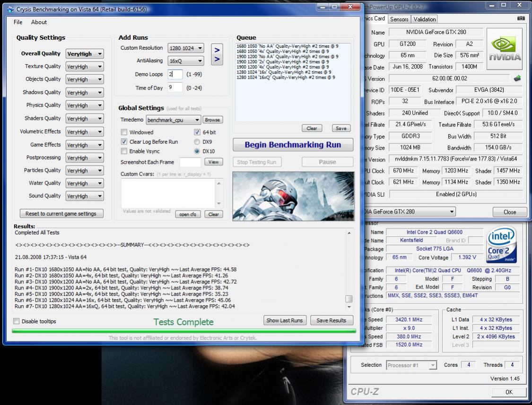Open the Postprocessing dropdown

(x=85, y=158)
